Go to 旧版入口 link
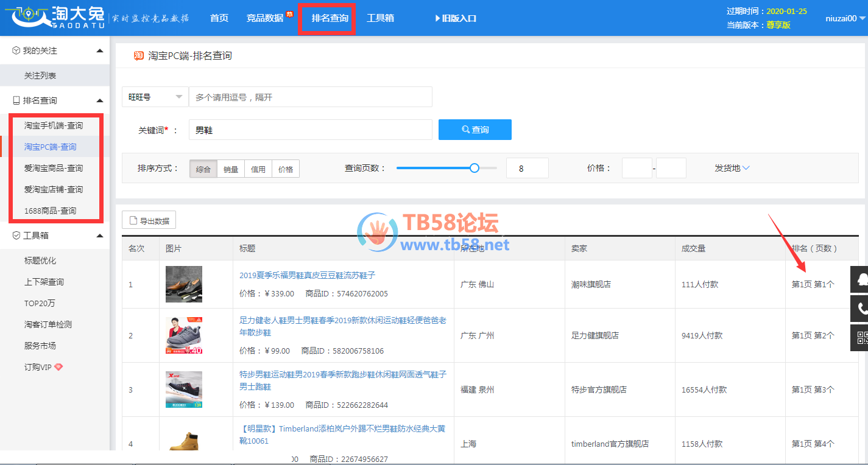 pyautogui.click(x=459, y=18)
